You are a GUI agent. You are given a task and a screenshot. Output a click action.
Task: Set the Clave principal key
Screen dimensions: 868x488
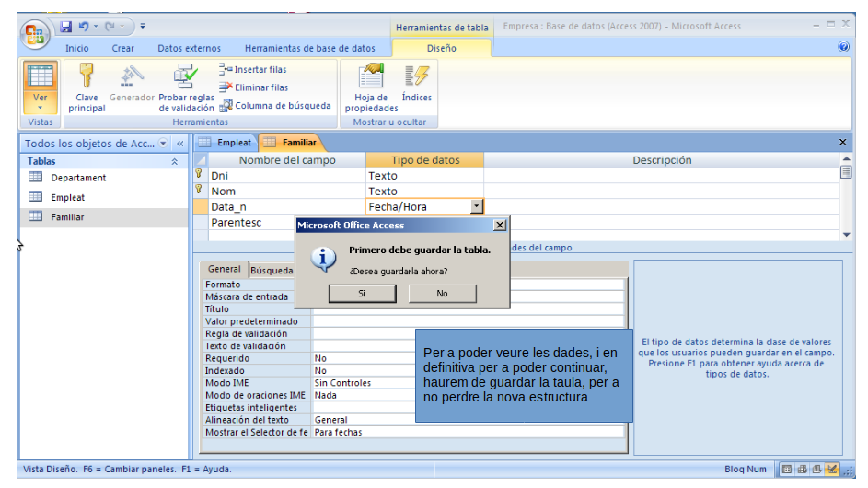[x=87, y=87]
